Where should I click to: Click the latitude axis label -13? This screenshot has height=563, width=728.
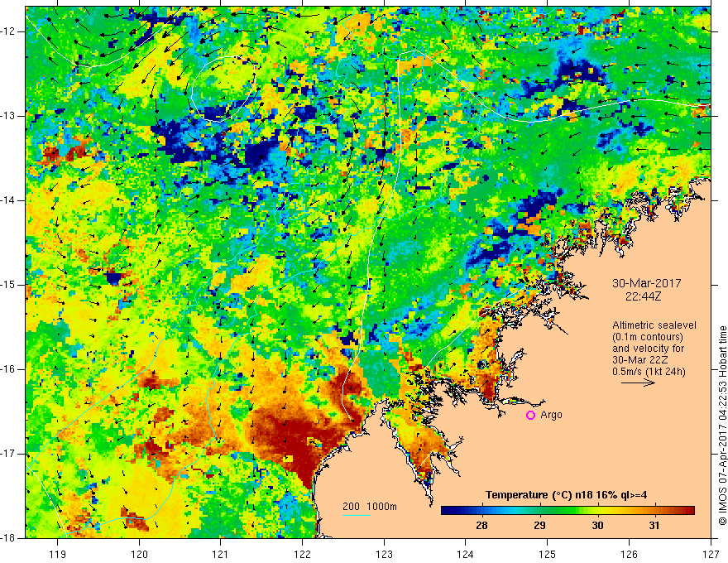(x=9, y=116)
